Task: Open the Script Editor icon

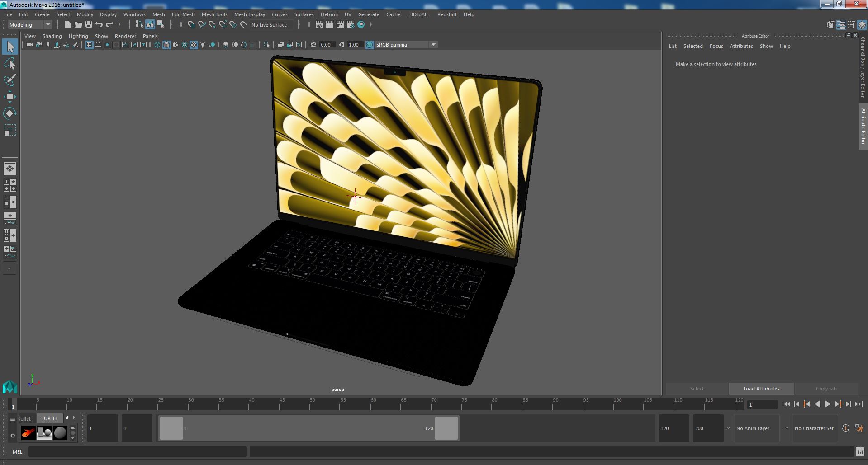Action: click(860, 452)
